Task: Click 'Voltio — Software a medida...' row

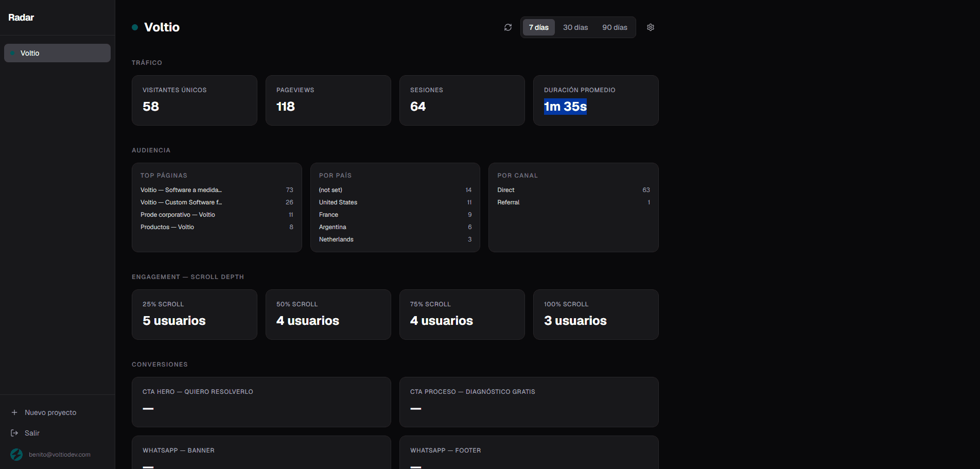Action: 217,190
